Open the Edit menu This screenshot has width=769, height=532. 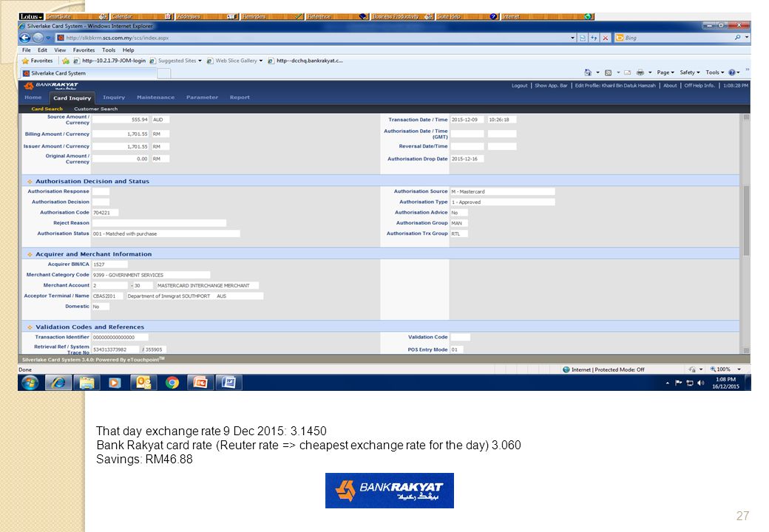pyautogui.click(x=43, y=50)
